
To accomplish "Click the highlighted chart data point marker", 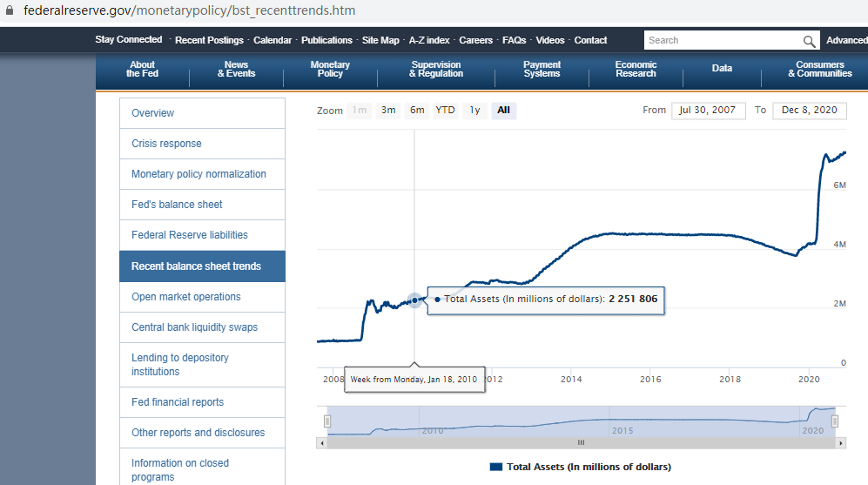I will pyautogui.click(x=414, y=300).
